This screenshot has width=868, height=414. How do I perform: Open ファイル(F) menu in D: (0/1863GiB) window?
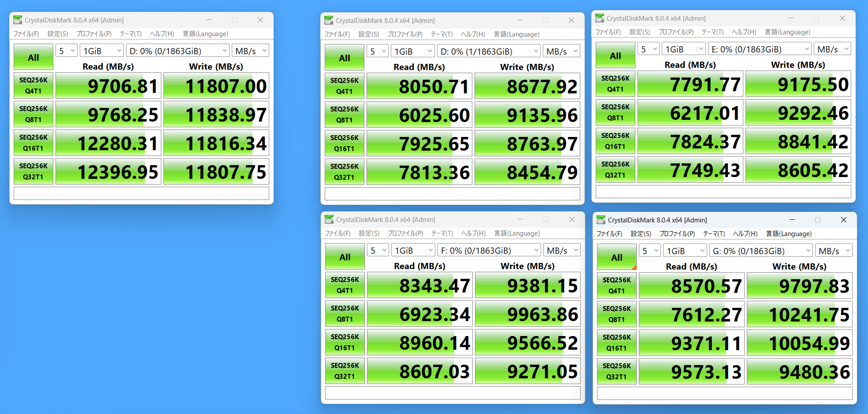point(26,33)
